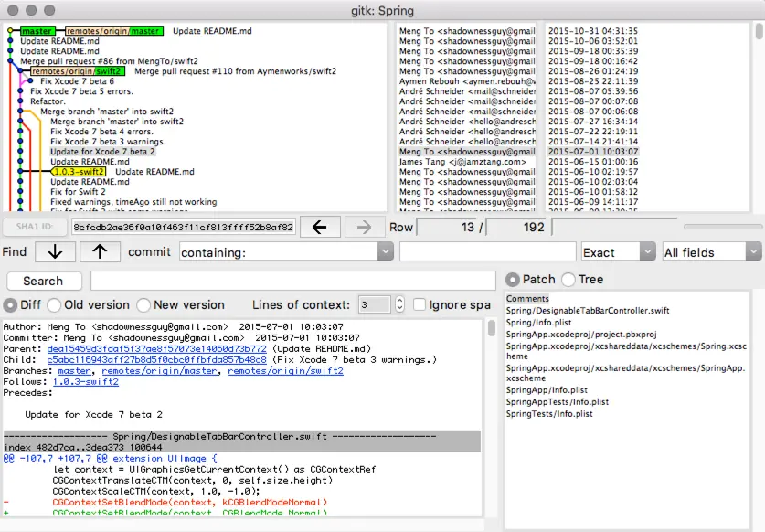Screen dimensions: 765x532
Task: Click the Lines of context stepper arrows
Action: 399,304
